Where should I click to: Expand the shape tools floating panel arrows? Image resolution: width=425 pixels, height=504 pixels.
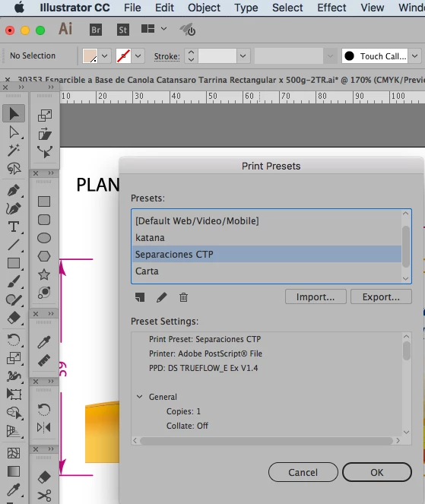tap(51, 173)
